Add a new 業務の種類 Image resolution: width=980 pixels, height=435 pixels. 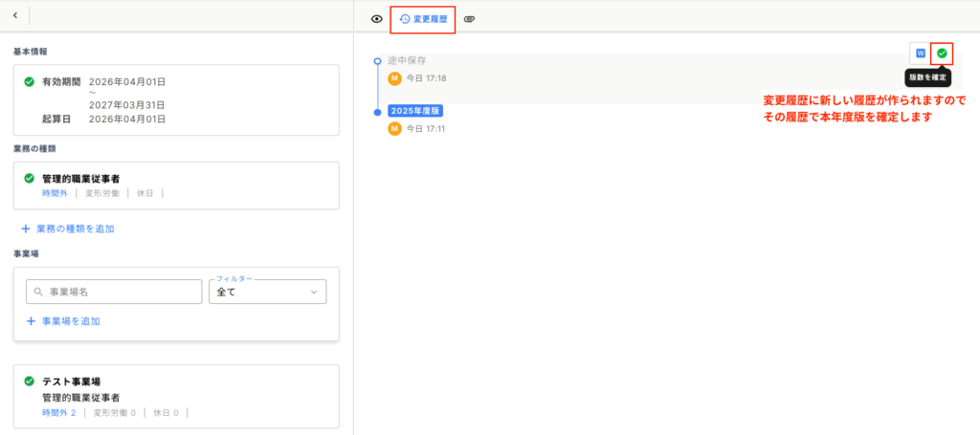tap(69, 228)
